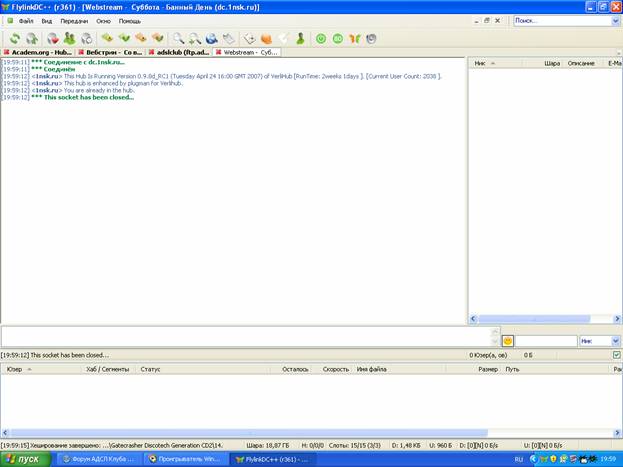Viewport: 623px width, 467px height.
Task: Open Recent Hubs clock-globe toolbar icon
Action: pyautogui.click(x=86, y=39)
